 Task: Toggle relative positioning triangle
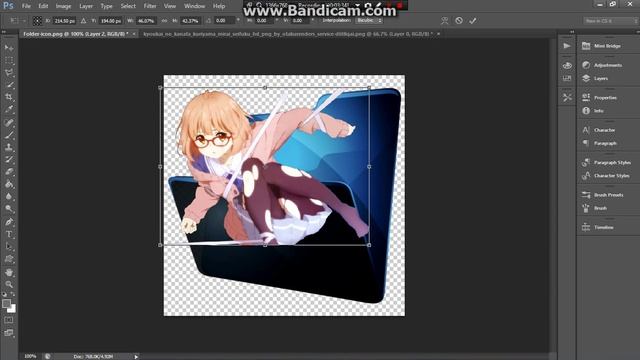point(83,20)
